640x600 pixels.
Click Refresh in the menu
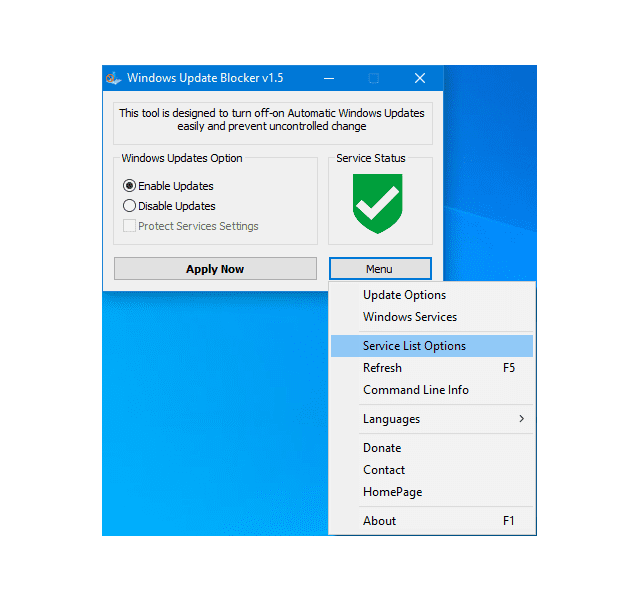432,368
